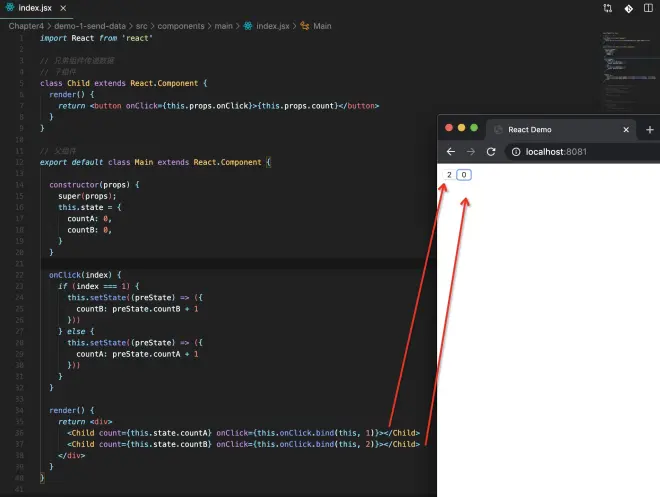Close the index.jsx editor tab

click(63, 8)
